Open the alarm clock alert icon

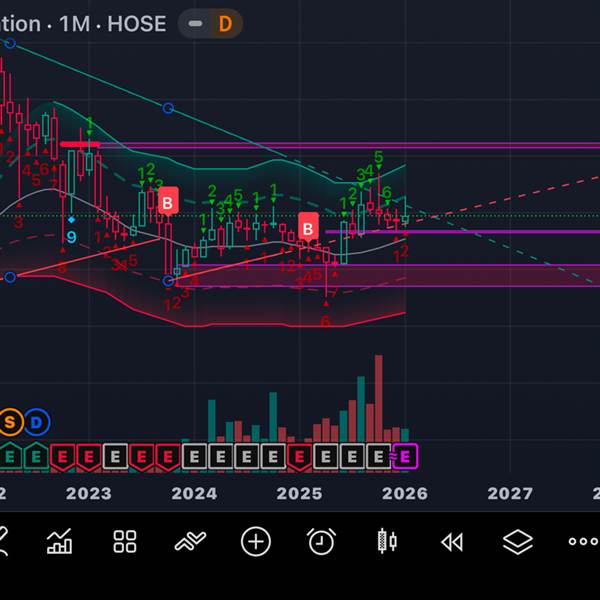(321, 541)
